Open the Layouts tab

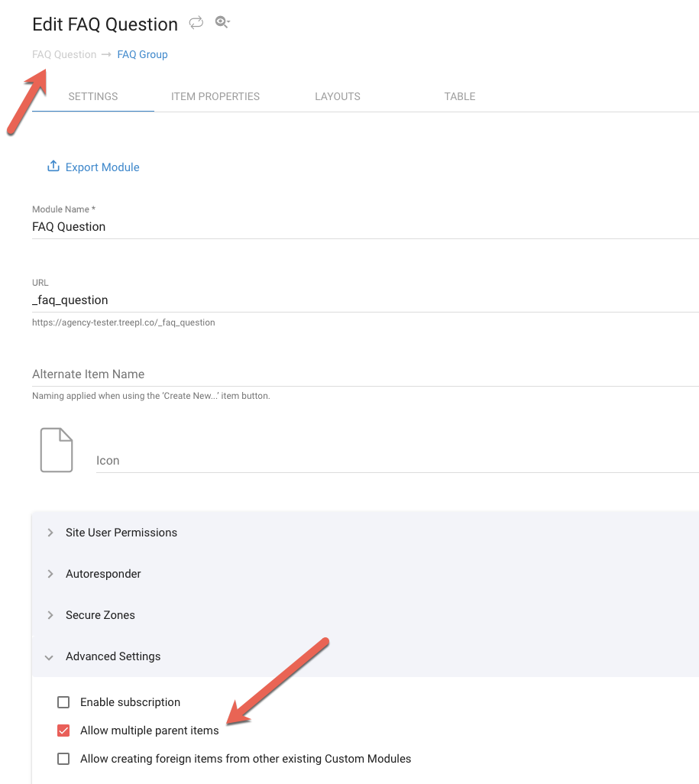[338, 96]
